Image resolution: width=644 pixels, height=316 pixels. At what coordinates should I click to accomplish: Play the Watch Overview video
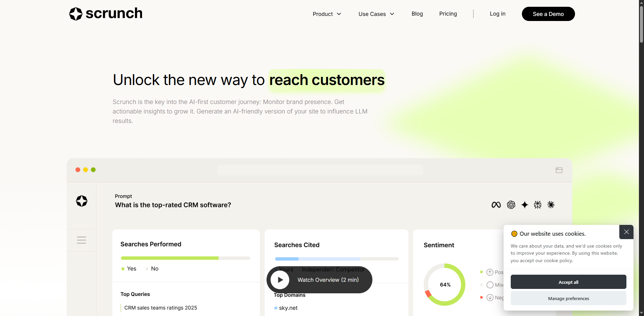click(x=319, y=280)
